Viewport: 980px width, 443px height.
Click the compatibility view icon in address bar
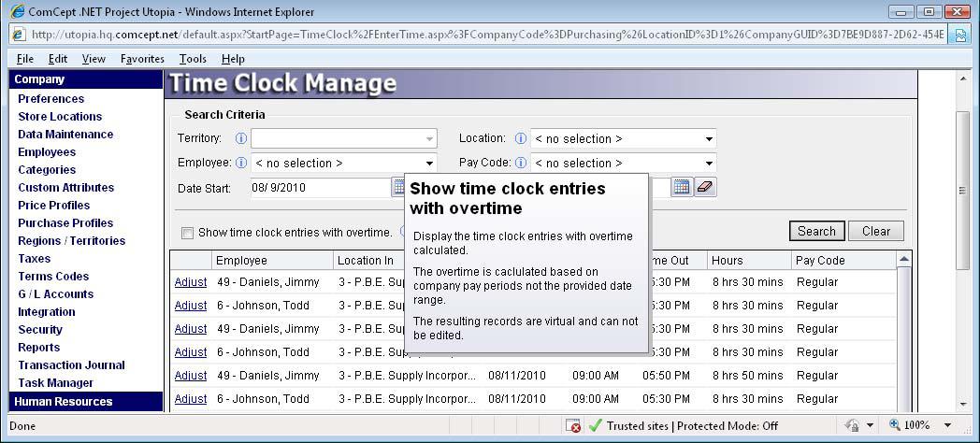pos(959,35)
